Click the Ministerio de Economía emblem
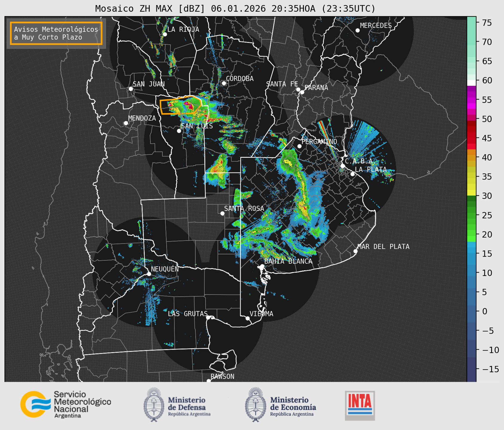The image size is (504, 430). point(255,405)
